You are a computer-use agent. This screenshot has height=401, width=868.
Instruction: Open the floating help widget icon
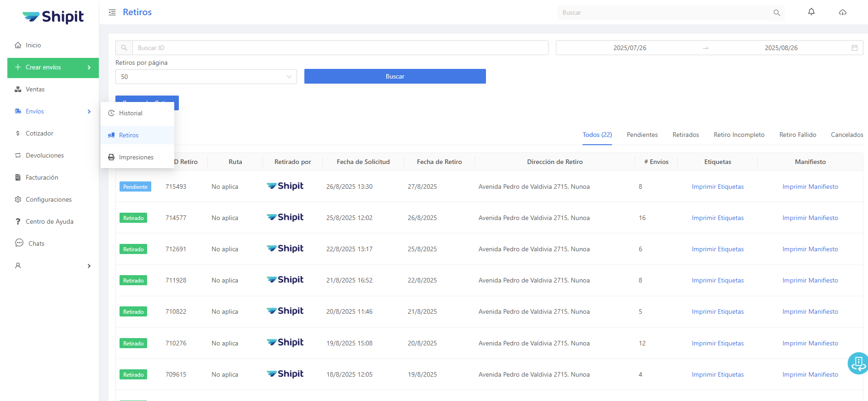pyautogui.click(x=858, y=363)
